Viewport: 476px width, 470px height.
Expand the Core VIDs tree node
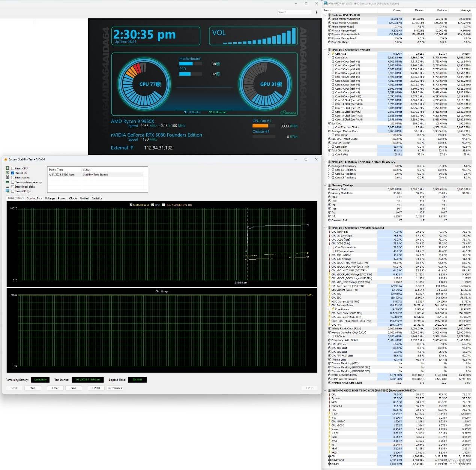click(x=329, y=54)
